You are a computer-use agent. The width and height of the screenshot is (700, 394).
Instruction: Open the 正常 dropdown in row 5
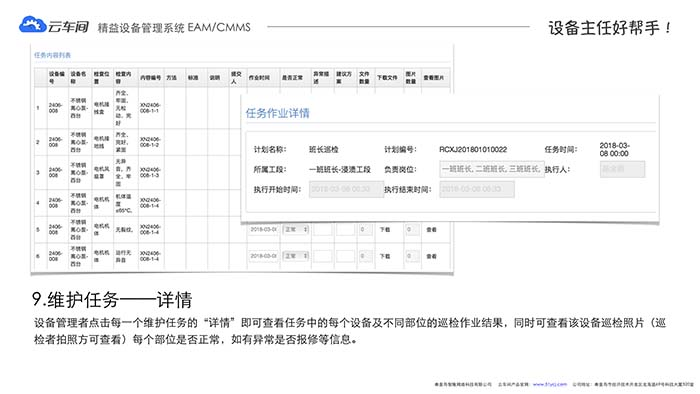[296, 229]
